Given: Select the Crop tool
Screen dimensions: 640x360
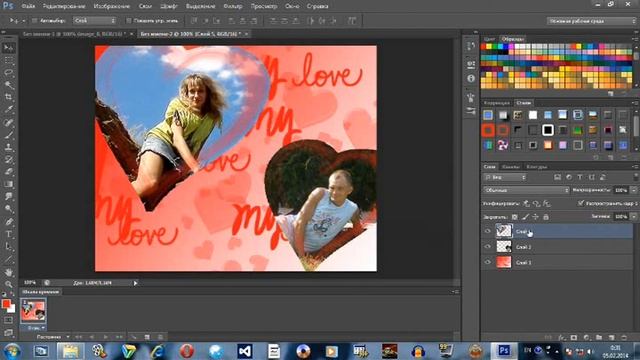Looking at the screenshot, I should point(9,97).
